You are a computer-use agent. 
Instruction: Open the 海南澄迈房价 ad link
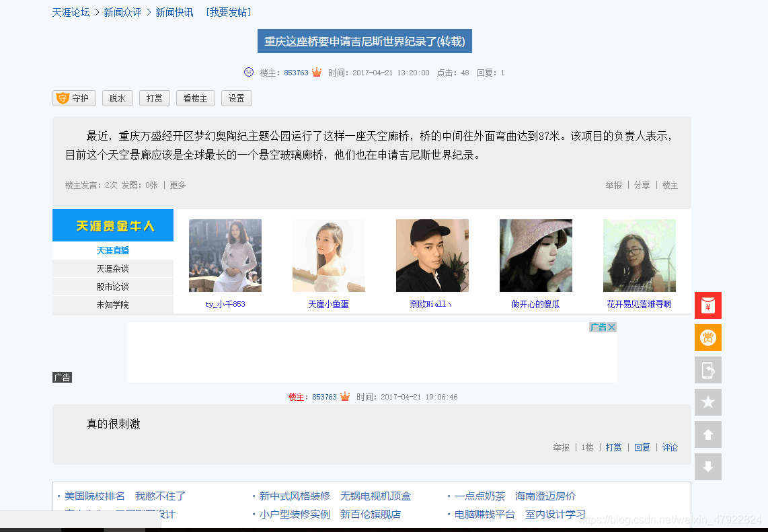(545, 496)
